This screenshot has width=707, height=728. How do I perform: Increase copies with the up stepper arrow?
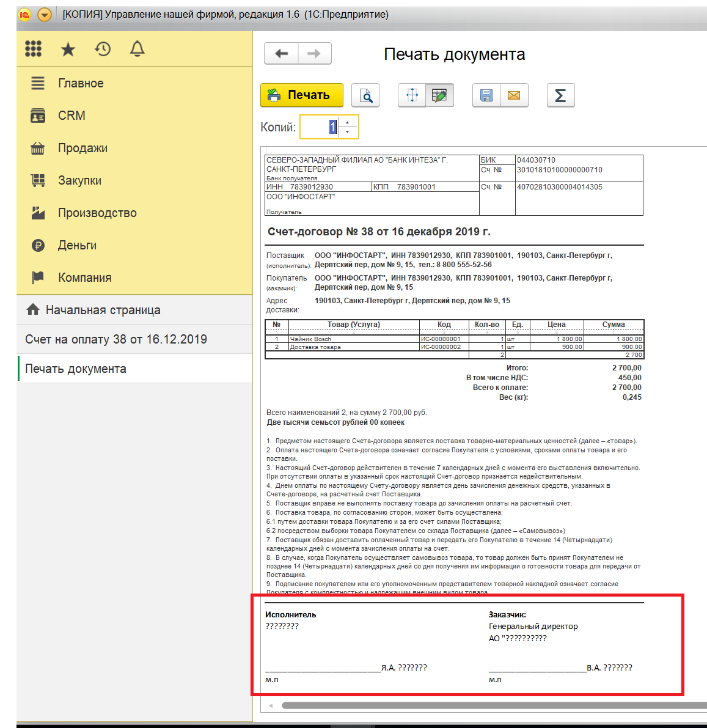(x=348, y=122)
